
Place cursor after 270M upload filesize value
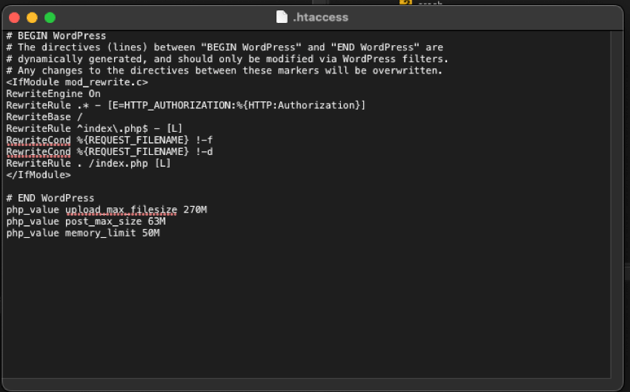coord(207,210)
